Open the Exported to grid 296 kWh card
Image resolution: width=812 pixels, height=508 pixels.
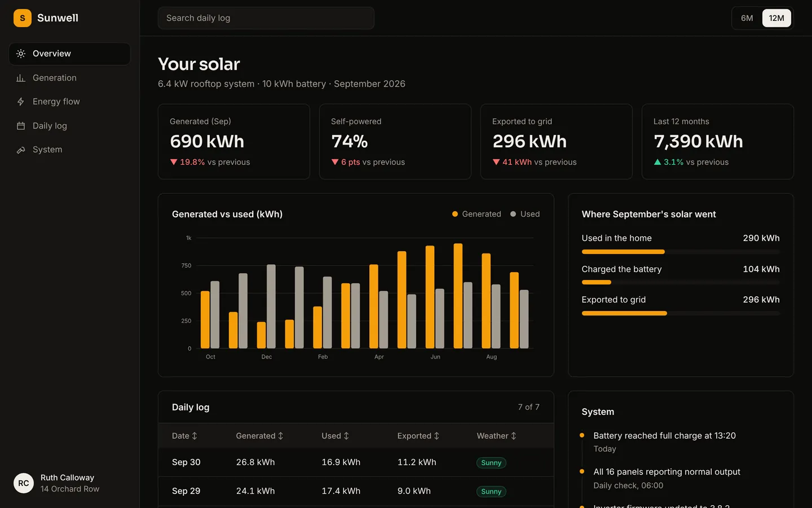(557, 142)
